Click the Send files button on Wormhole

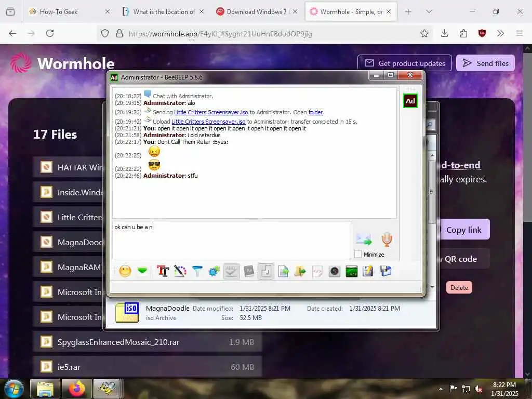(x=485, y=63)
